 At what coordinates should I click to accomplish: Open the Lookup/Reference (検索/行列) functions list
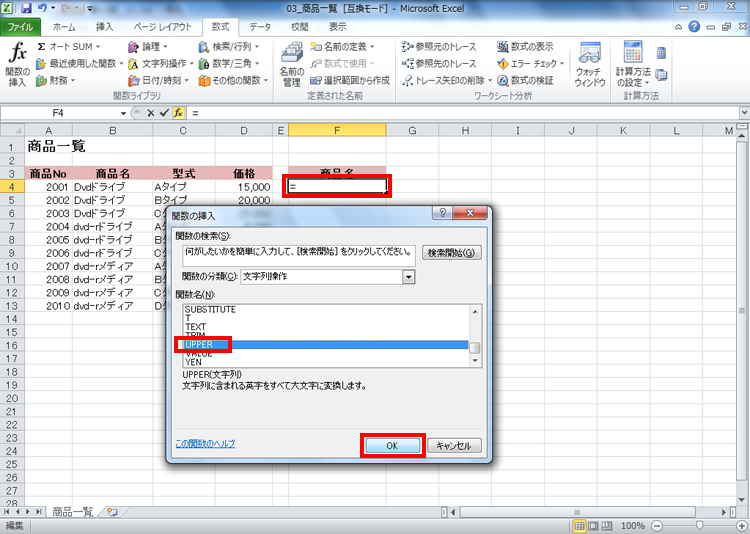(x=229, y=47)
